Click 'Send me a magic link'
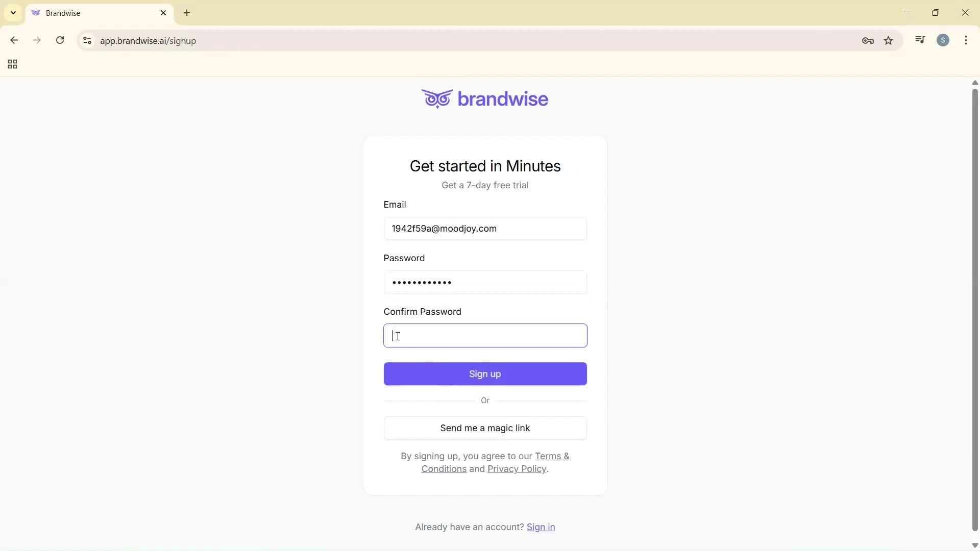 click(x=484, y=428)
